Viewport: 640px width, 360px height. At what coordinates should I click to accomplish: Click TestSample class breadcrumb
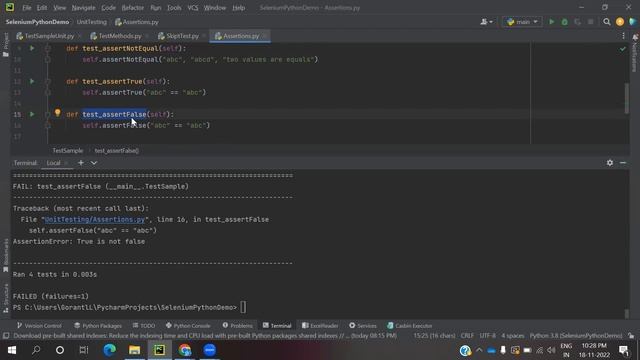68,151
